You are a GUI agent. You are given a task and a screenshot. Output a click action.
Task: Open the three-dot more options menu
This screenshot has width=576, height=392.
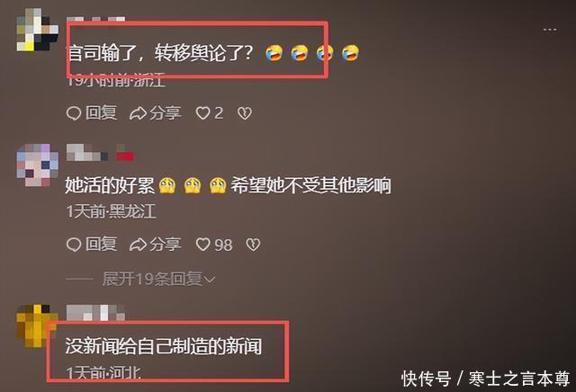(x=550, y=30)
